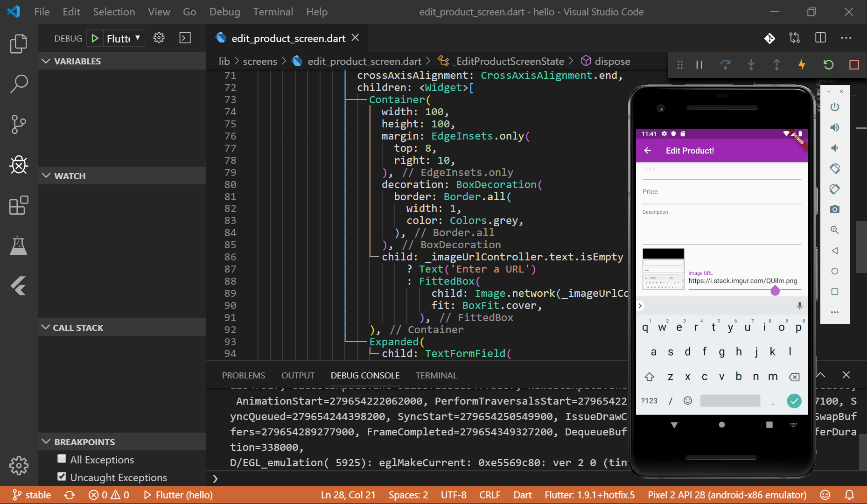Stop the debug session

click(854, 65)
